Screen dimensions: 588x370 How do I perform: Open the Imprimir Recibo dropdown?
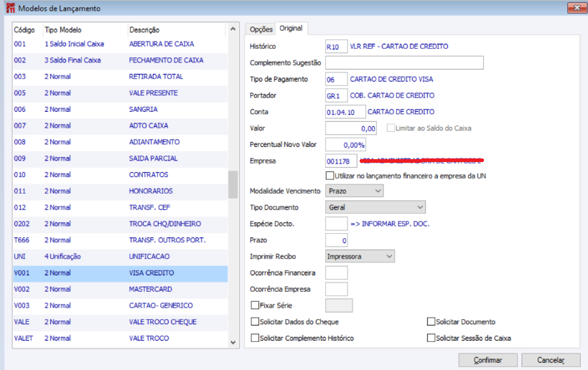point(360,257)
